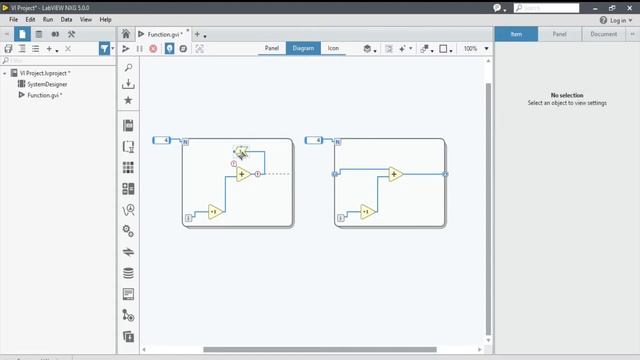This screenshot has height=360, width=640.
Task: Open the cube icon dropdown arrow
Action: (375, 50)
